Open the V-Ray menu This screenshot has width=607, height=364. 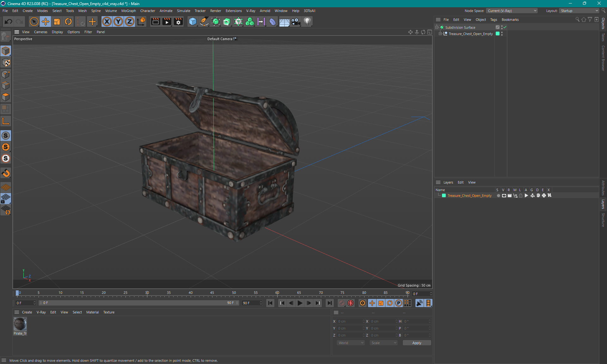coord(251,11)
